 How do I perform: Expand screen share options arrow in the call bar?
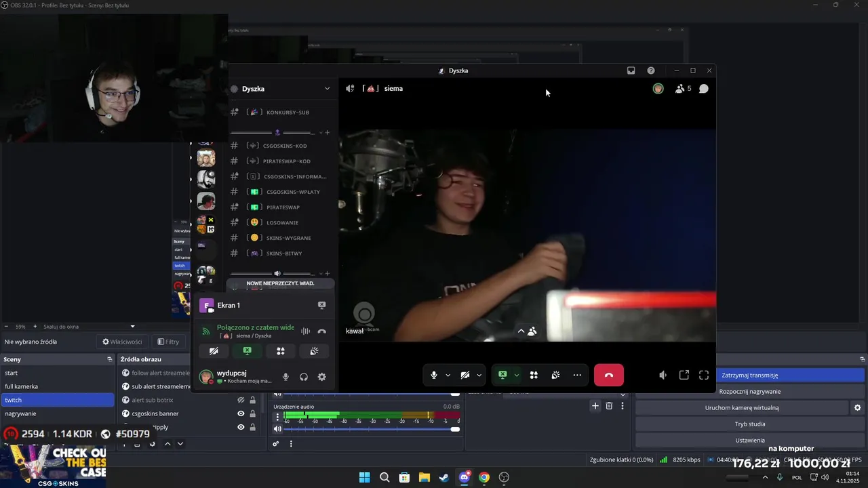tap(517, 375)
